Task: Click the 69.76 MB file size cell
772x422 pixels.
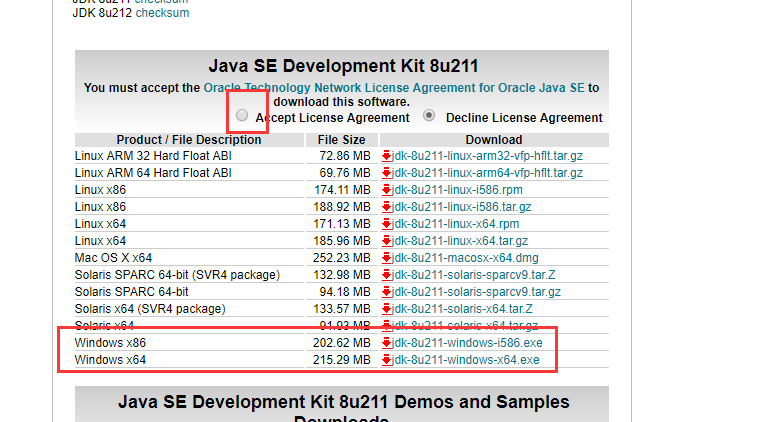Action: click(345, 173)
